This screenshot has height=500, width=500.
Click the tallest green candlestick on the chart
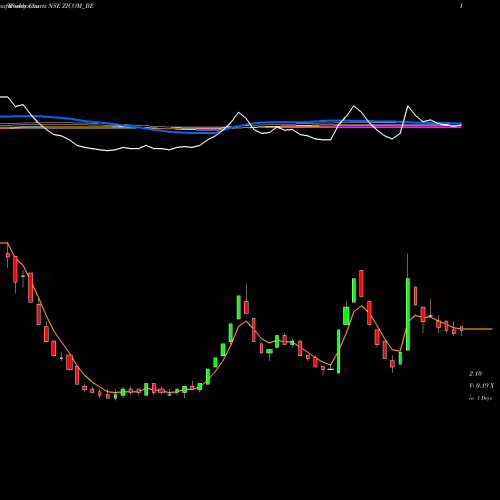coord(408,314)
